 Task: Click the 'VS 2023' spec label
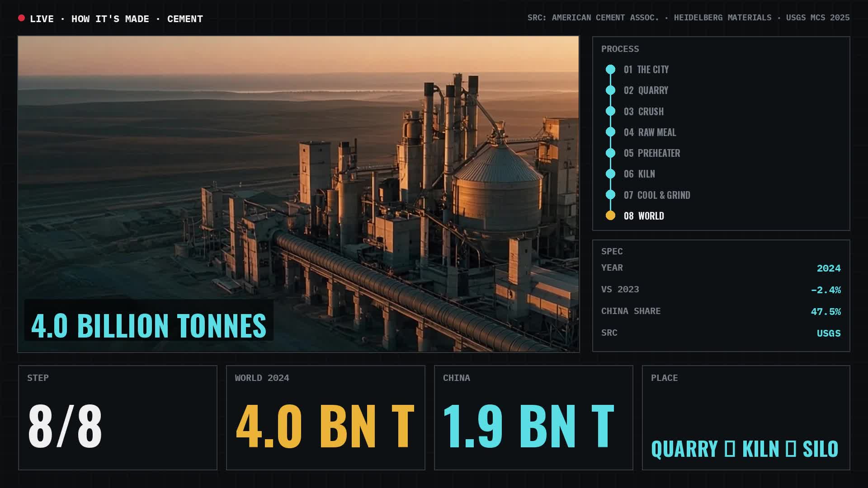(x=620, y=289)
